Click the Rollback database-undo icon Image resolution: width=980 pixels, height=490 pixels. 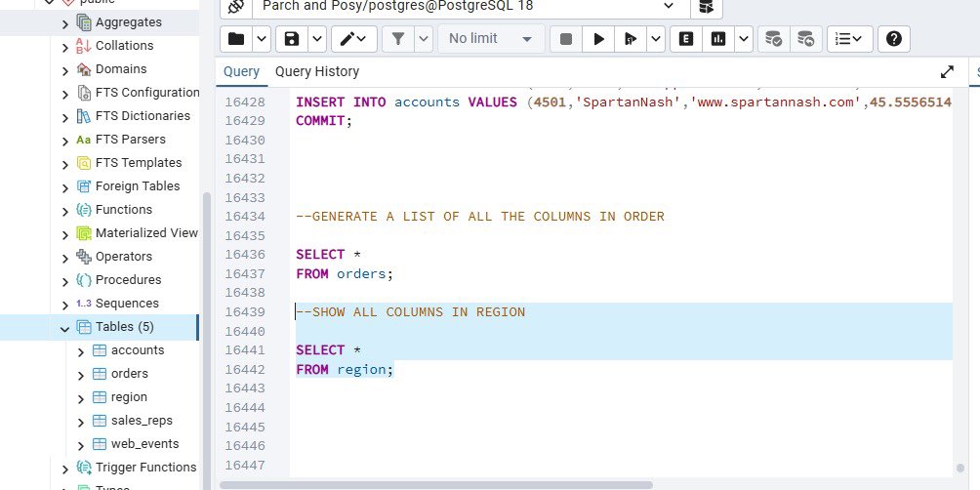(x=805, y=39)
